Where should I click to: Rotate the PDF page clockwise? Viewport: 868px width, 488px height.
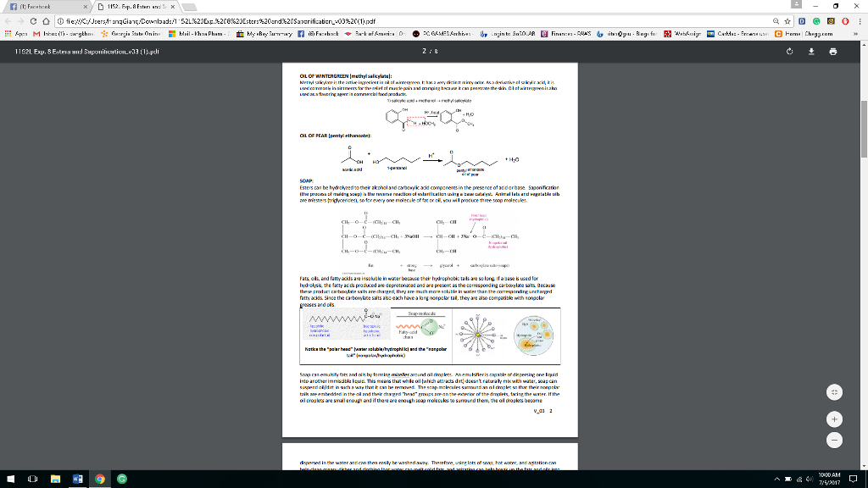[x=789, y=51]
